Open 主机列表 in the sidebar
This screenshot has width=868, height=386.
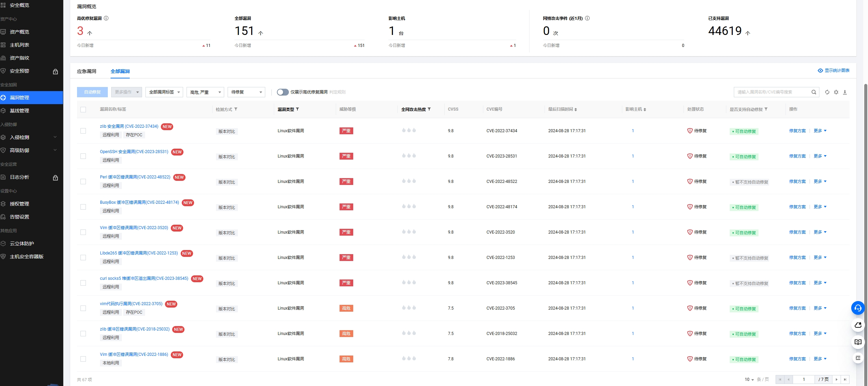31,45
